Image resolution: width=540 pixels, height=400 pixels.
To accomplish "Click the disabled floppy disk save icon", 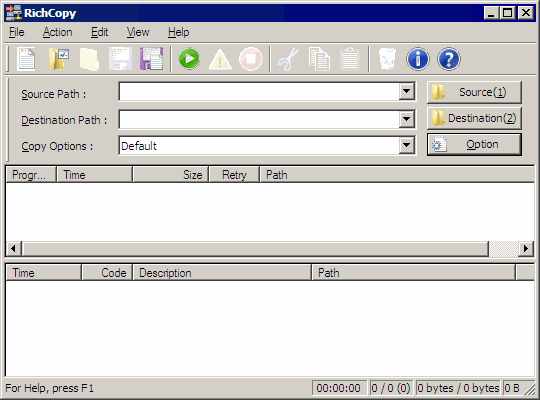I will pyautogui.click(x=120, y=59).
